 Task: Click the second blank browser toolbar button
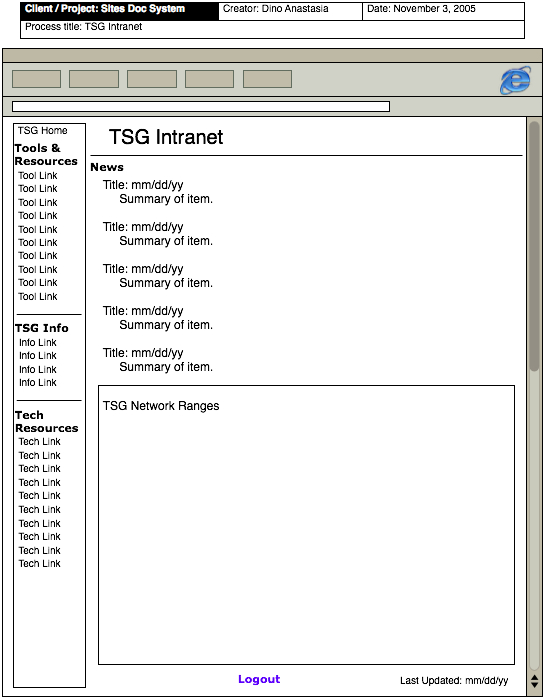point(94,79)
